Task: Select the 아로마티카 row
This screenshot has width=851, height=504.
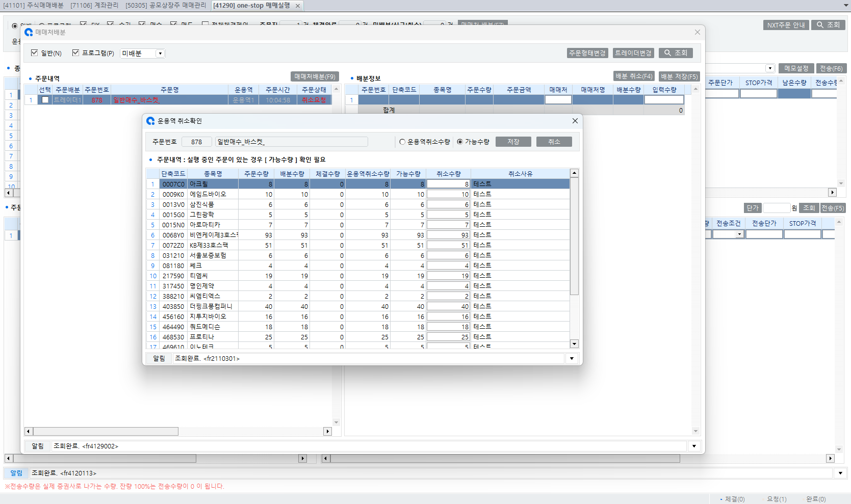Action: coord(358,225)
